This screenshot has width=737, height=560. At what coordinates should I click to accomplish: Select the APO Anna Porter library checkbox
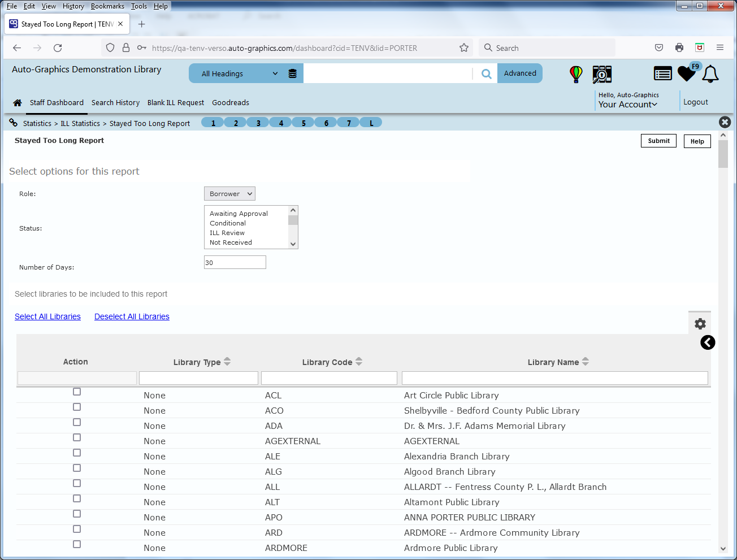coord(77,514)
